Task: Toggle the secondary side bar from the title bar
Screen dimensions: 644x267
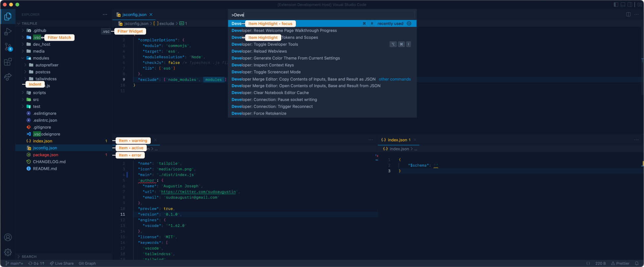Action: pyautogui.click(x=630, y=5)
